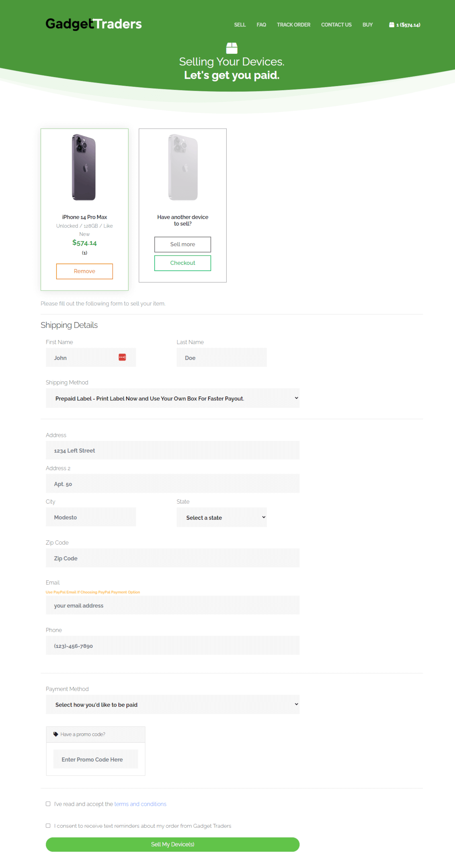Expand the Select a state dropdown
The height and width of the screenshot is (868, 455).
click(221, 517)
